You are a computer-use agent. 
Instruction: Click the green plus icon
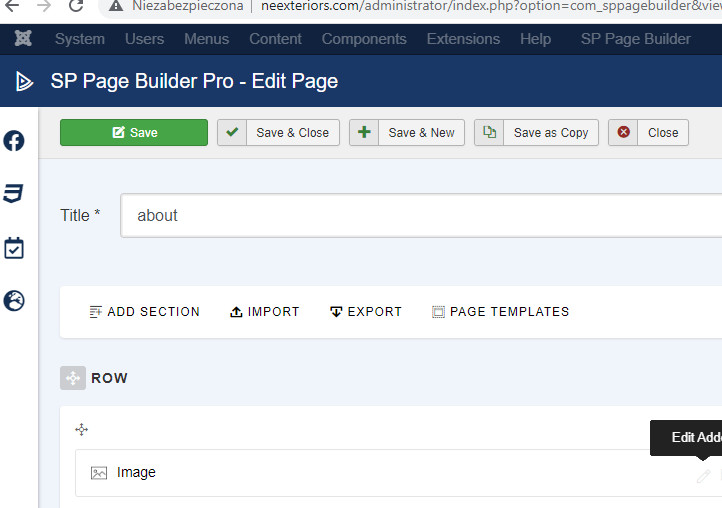[364, 132]
